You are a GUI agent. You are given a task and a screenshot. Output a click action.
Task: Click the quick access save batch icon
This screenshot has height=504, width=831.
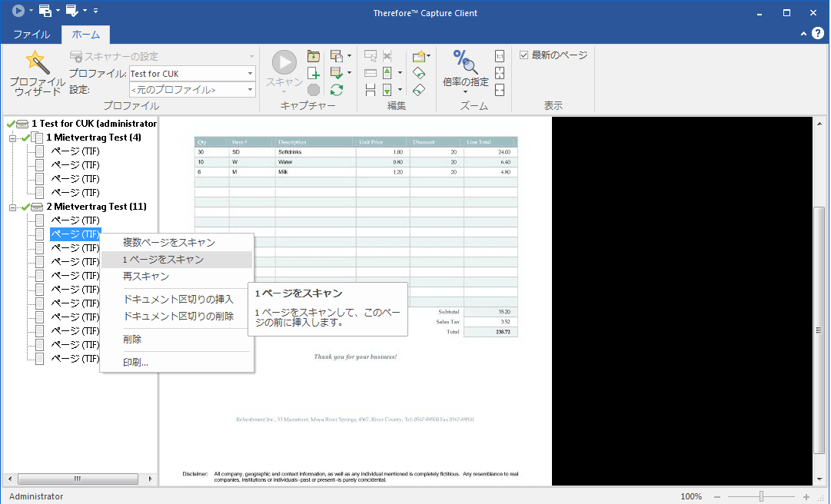pos(45,10)
